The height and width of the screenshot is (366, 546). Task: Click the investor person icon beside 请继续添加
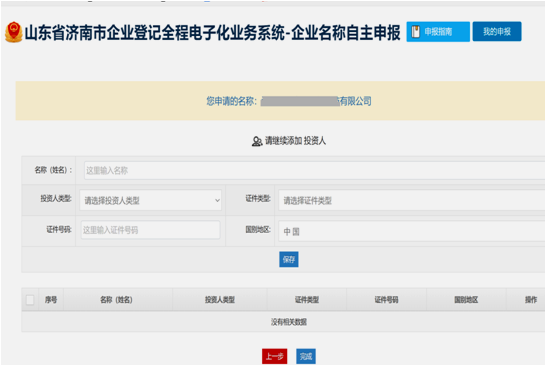click(257, 141)
